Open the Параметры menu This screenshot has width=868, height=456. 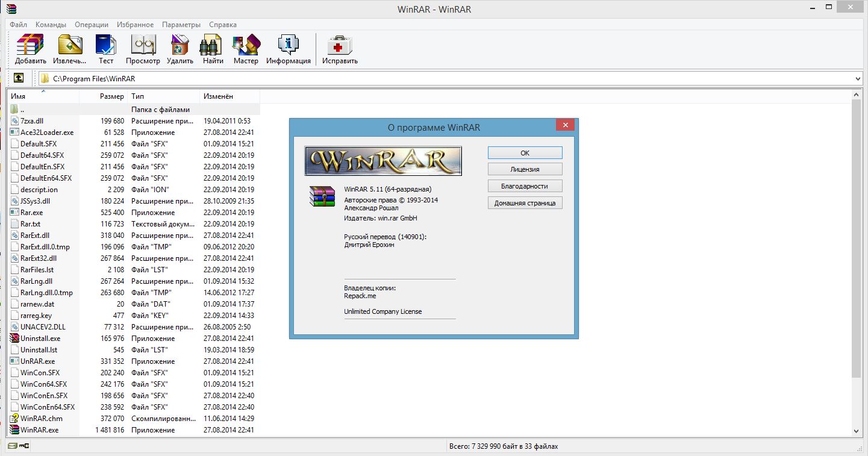tap(181, 25)
